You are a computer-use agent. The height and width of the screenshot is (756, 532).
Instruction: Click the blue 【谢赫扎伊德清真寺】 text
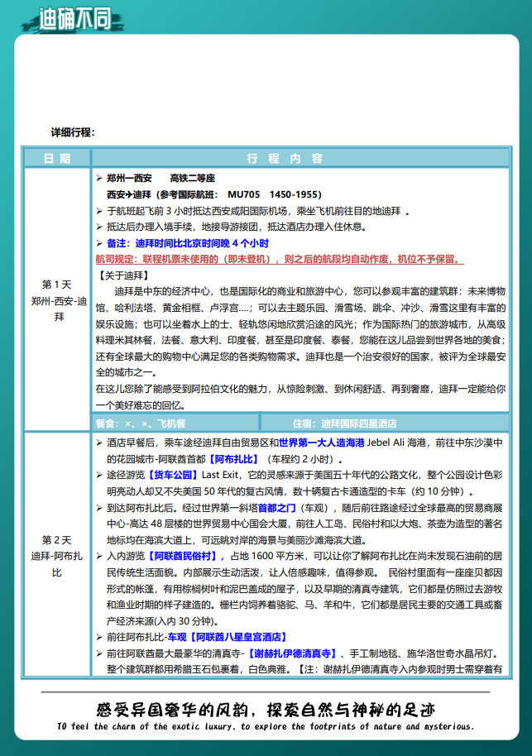pos(292,653)
